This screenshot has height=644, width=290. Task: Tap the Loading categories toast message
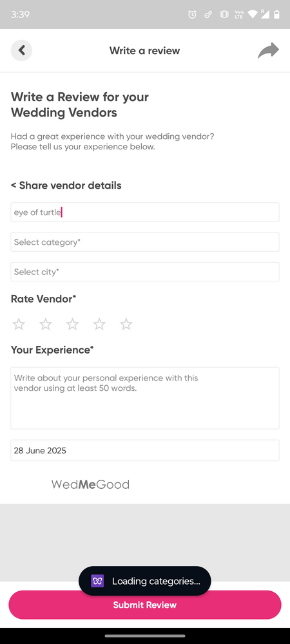[144, 581]
